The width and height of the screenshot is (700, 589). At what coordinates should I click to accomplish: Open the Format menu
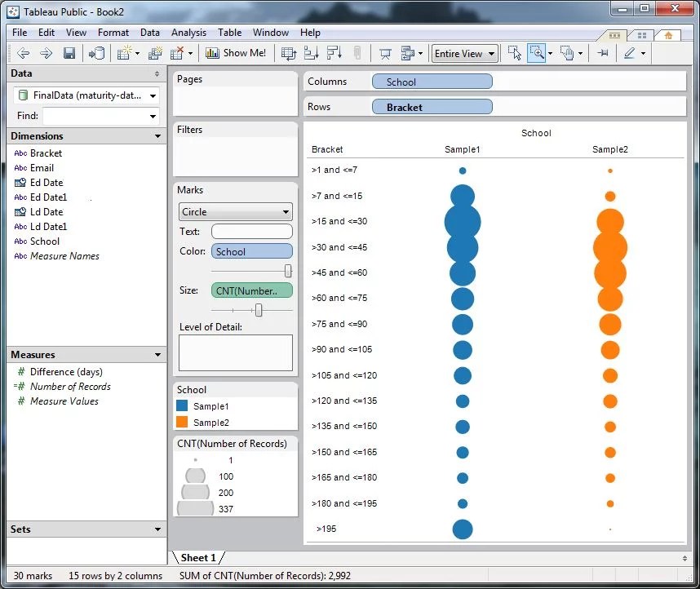point(113,33)
